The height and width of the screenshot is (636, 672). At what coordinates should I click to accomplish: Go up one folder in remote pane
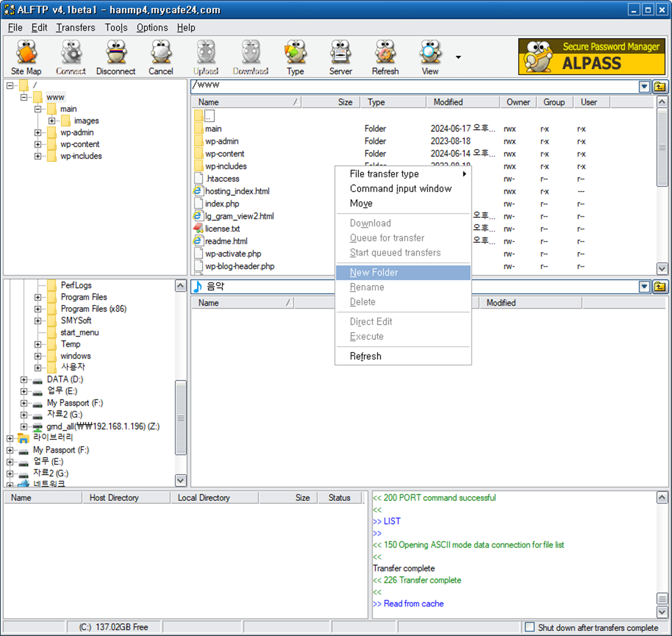tap(660, 87)
